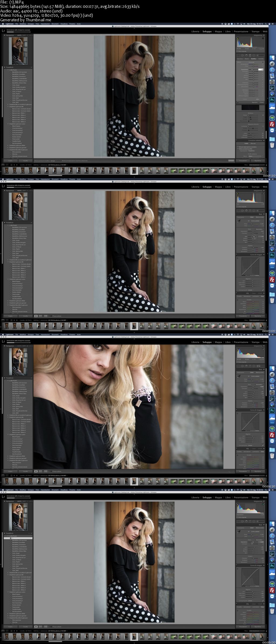Open the Stampa module in the 00:04:30 frame
The height and width of the screenshot is (644, 276).
pyautogui.click(x=256, y=342)
